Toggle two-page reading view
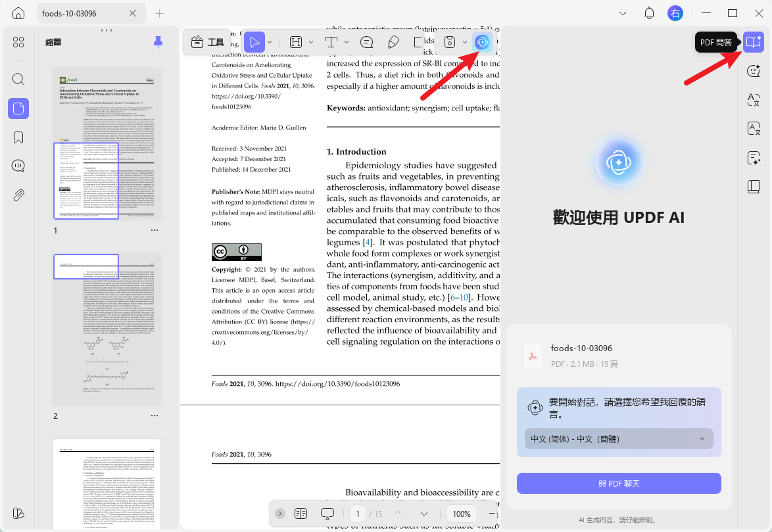The width and height of the screenshot is (772, 532). point(301,514)
